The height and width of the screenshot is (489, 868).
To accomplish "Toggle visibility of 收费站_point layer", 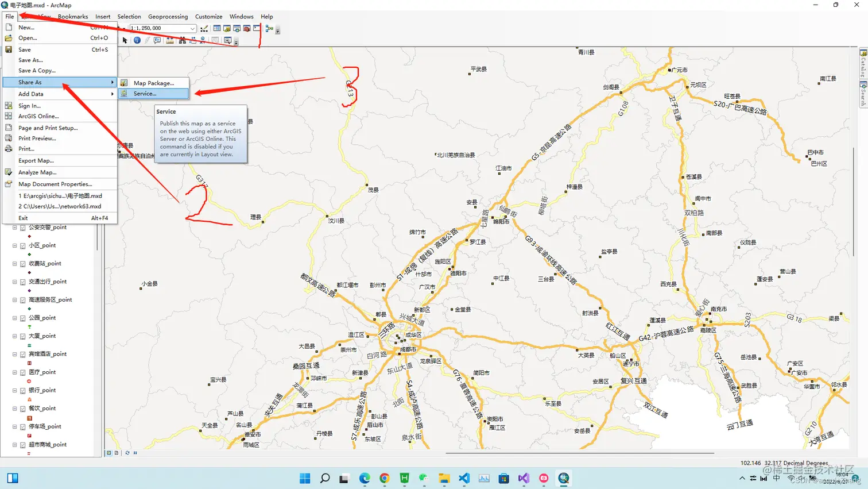I will pos(23,264).
